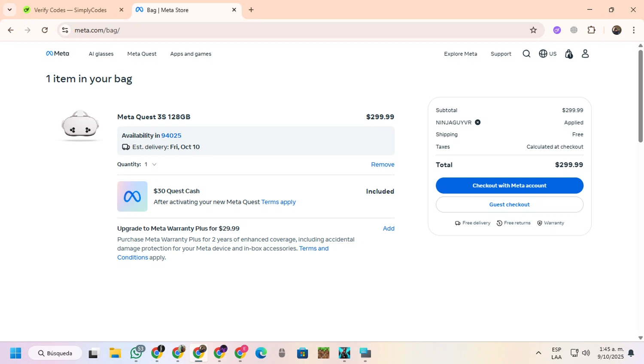Click the Guest checkout button
Image resolution: width=644 pixels, height=364 pixels.
coord(510,205)
